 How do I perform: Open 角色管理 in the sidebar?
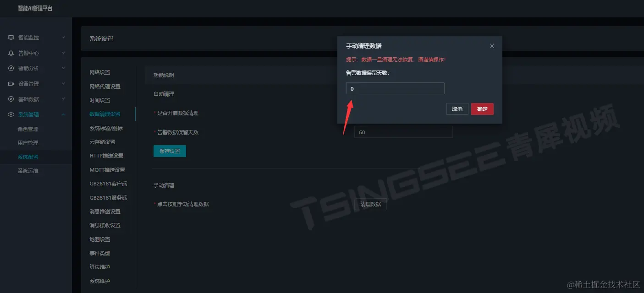pyautogui.click(x=28, y=129)
